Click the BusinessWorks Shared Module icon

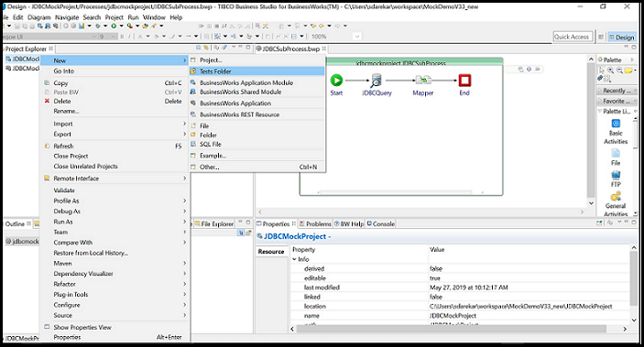pos(193,92)
